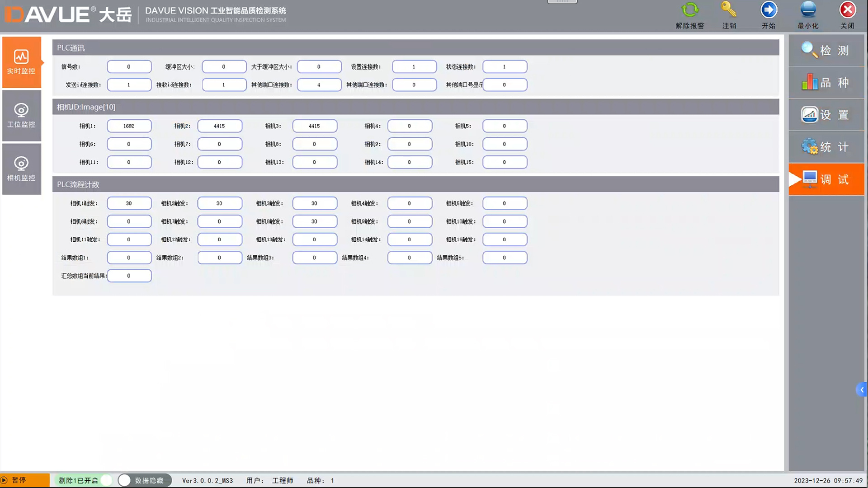
Task: Expand the blue side panel arrow
Action: click(x=862, y=389)
